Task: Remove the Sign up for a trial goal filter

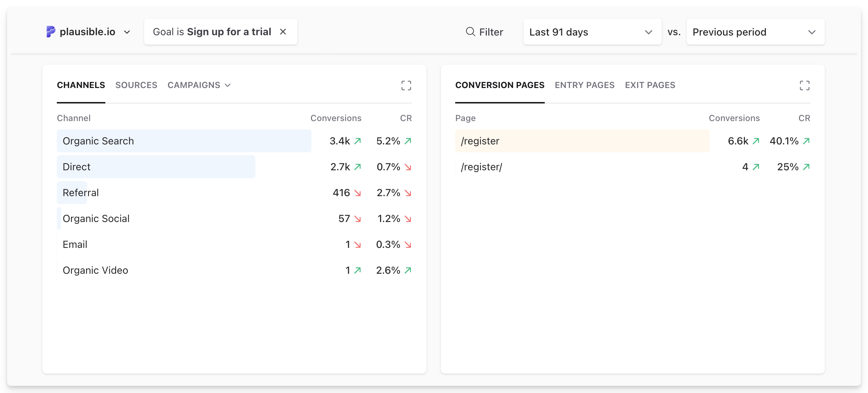Action: click(x=283, y=32)
